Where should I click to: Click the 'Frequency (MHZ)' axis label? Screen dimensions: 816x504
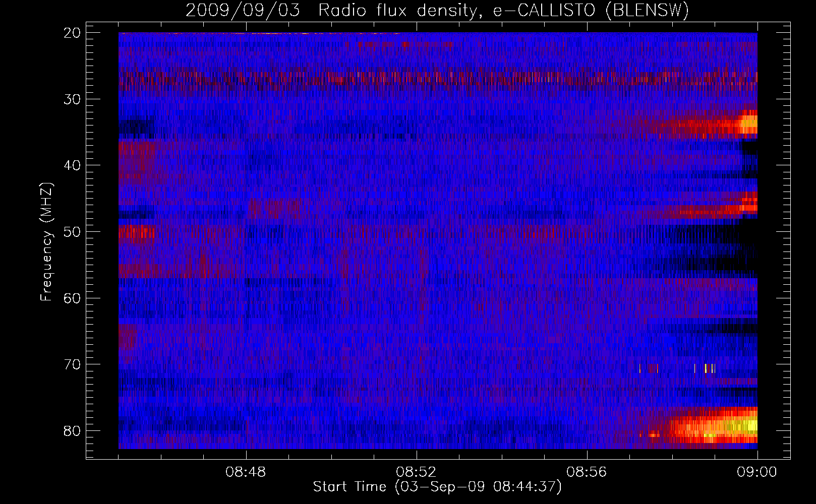pos(46,242)
